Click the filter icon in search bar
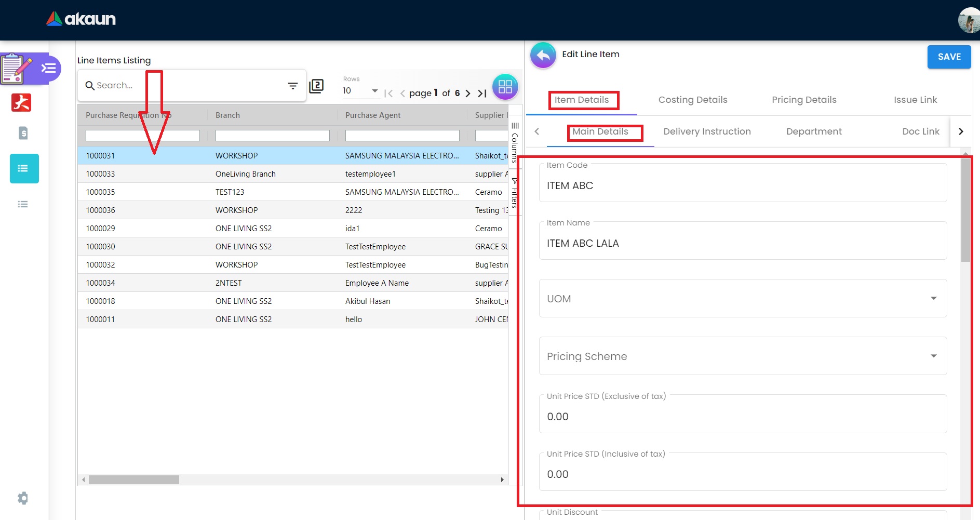 pos(293,86)
